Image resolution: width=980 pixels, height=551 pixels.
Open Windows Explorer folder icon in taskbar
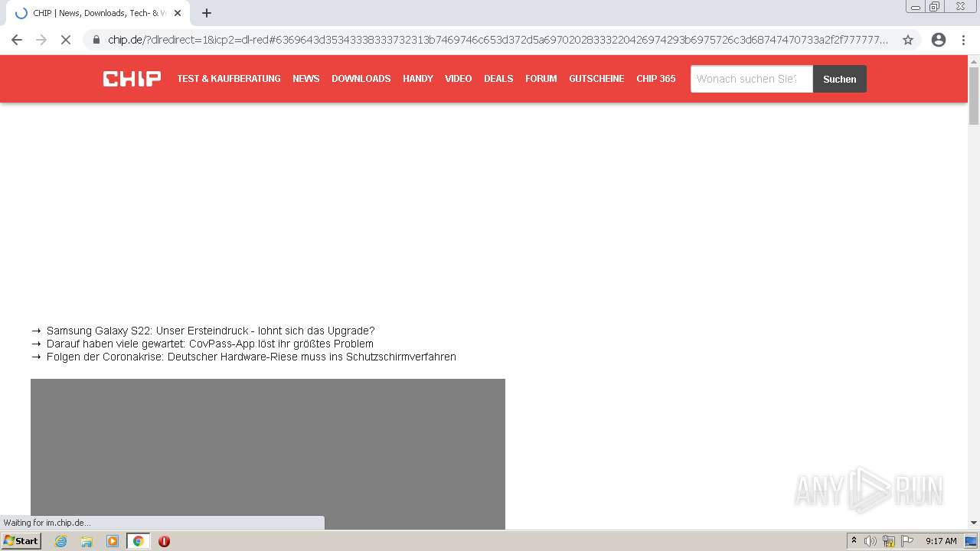[87, 541]
